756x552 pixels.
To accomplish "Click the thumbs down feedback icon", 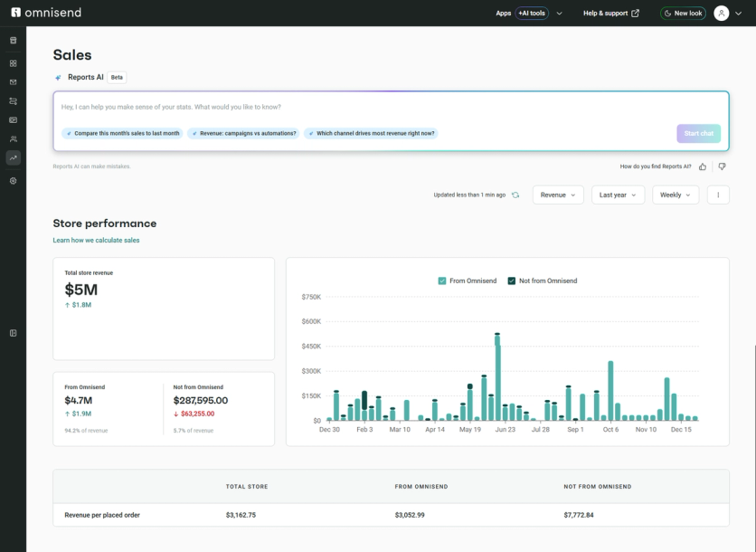I will coord(722,167).
